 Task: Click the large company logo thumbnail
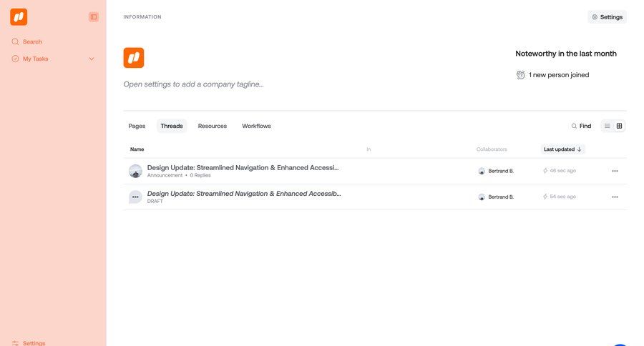134,58
